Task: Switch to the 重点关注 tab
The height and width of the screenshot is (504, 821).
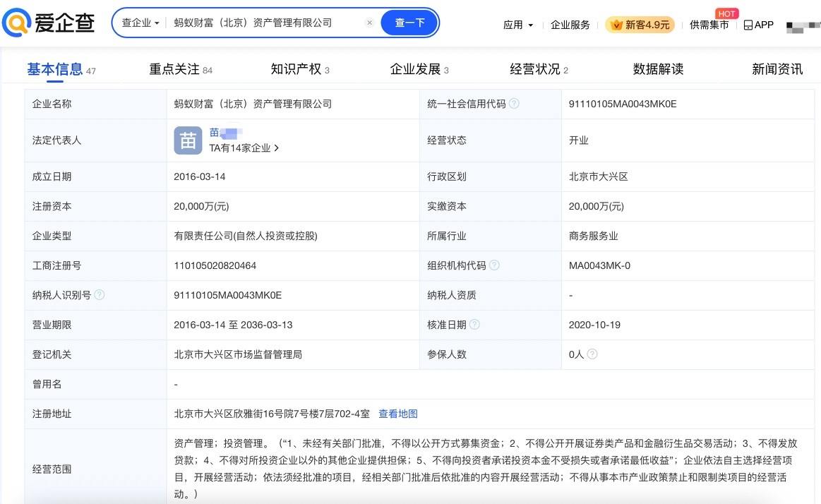Action: (x=181, y=69)
